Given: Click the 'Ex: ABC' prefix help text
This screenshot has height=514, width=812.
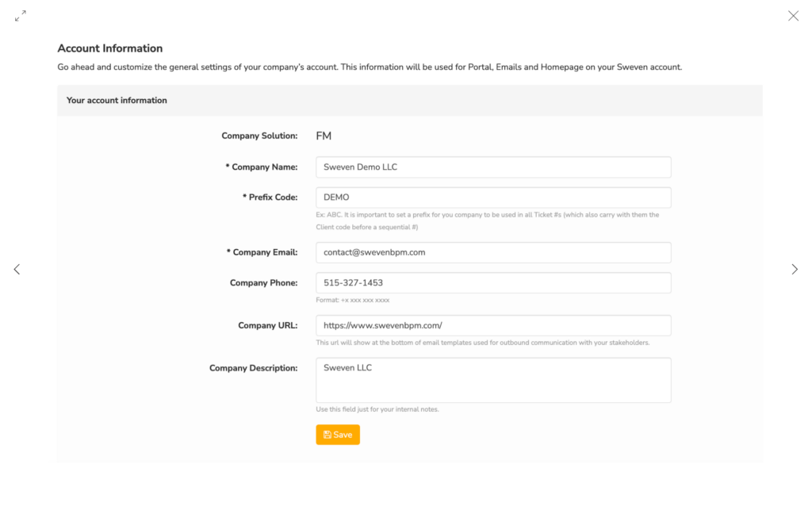Looking at the screenshot, I should click(488, 221).
